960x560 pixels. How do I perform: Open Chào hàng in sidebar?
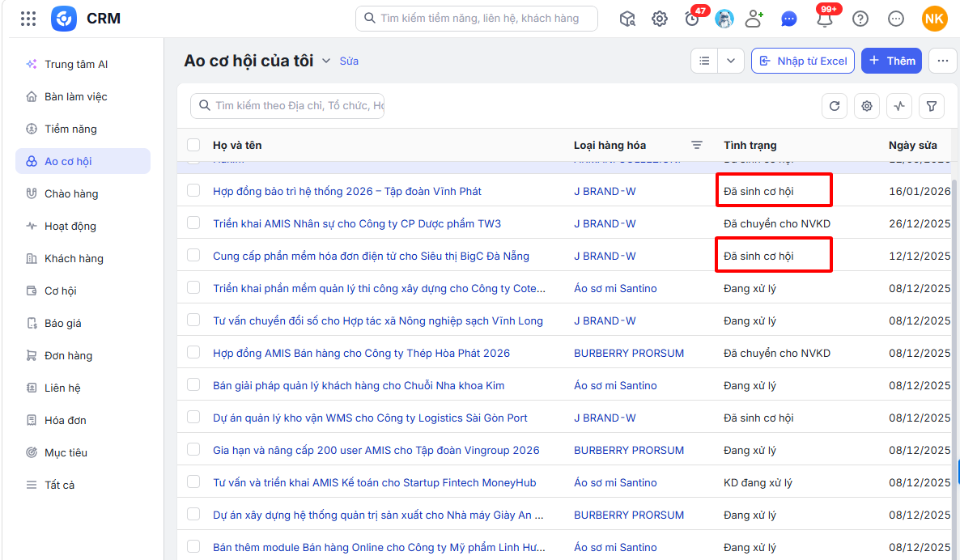83,193
